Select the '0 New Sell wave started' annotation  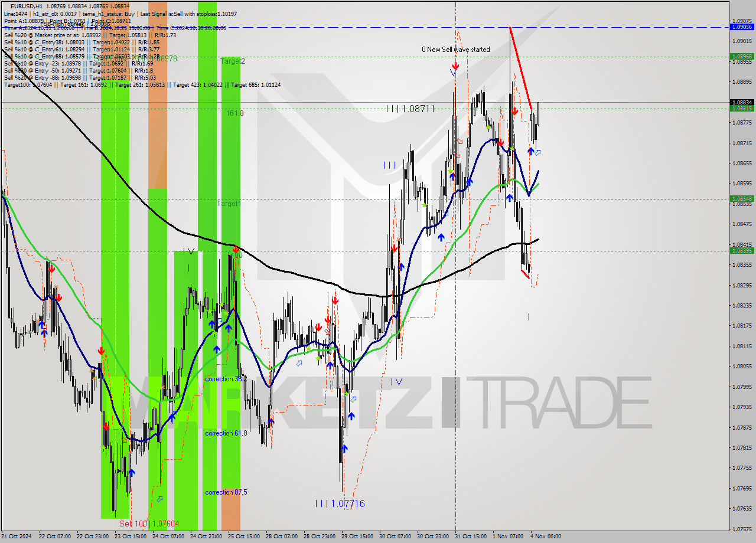455,50
